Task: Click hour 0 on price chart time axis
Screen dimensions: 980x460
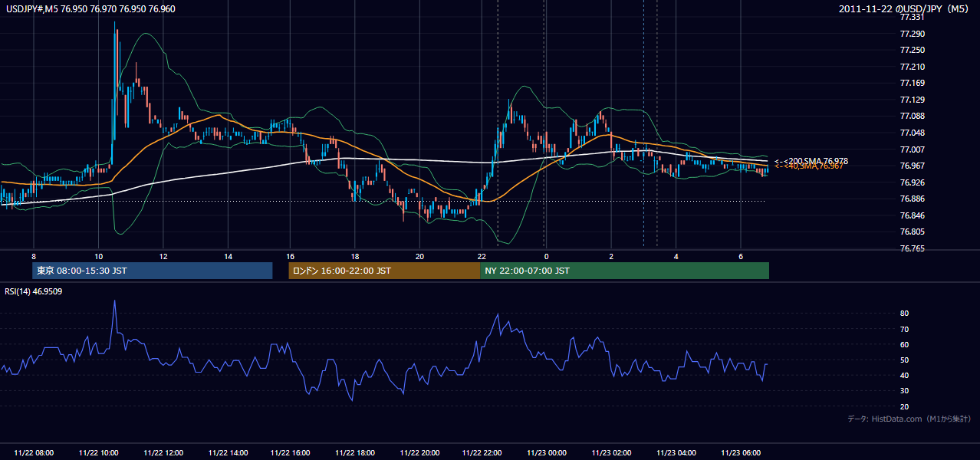Action: (546, 256)
